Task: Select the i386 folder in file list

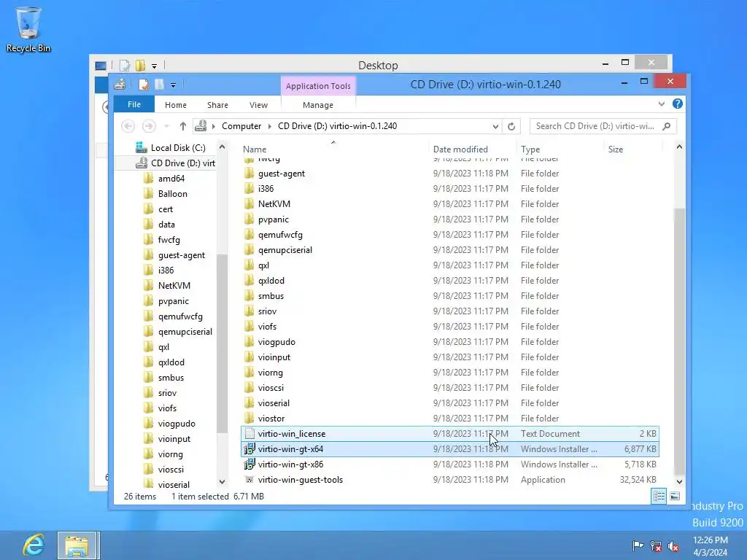Action: tap(266, 189)
